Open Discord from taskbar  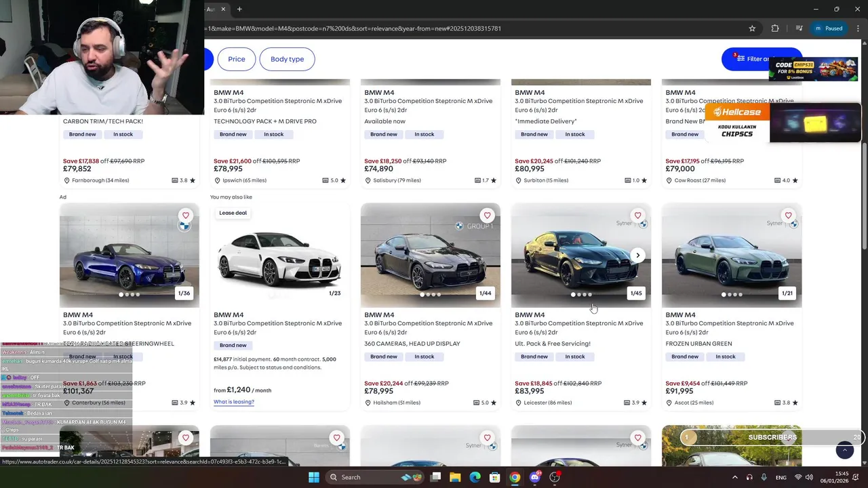(x=535, y=477)
